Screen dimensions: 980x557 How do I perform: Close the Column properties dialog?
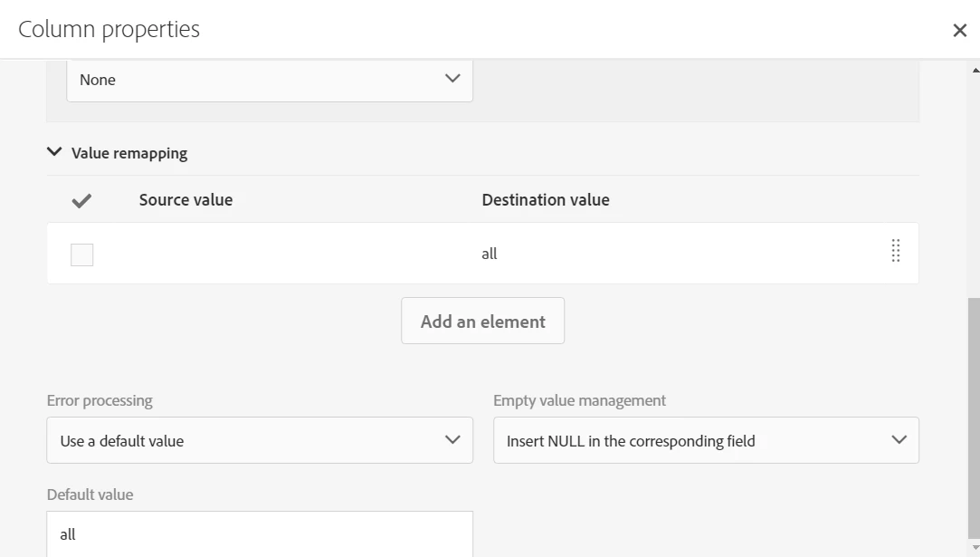click(960, 30)
